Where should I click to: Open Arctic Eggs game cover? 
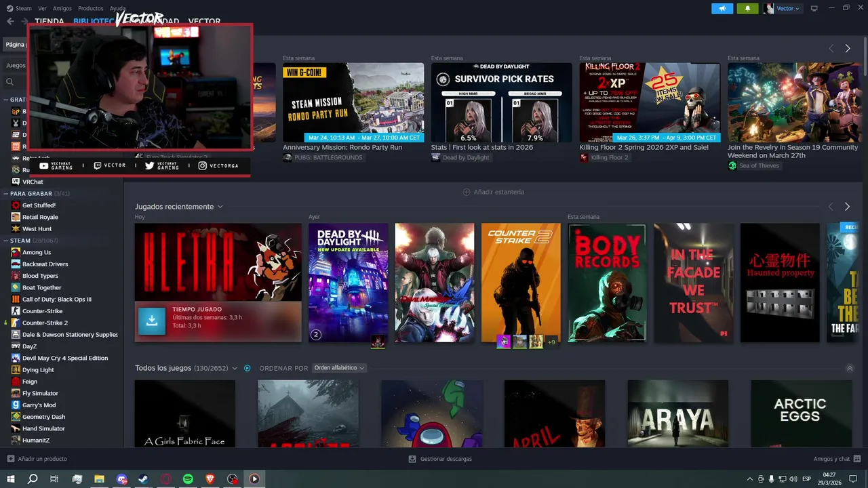point(801,413)
